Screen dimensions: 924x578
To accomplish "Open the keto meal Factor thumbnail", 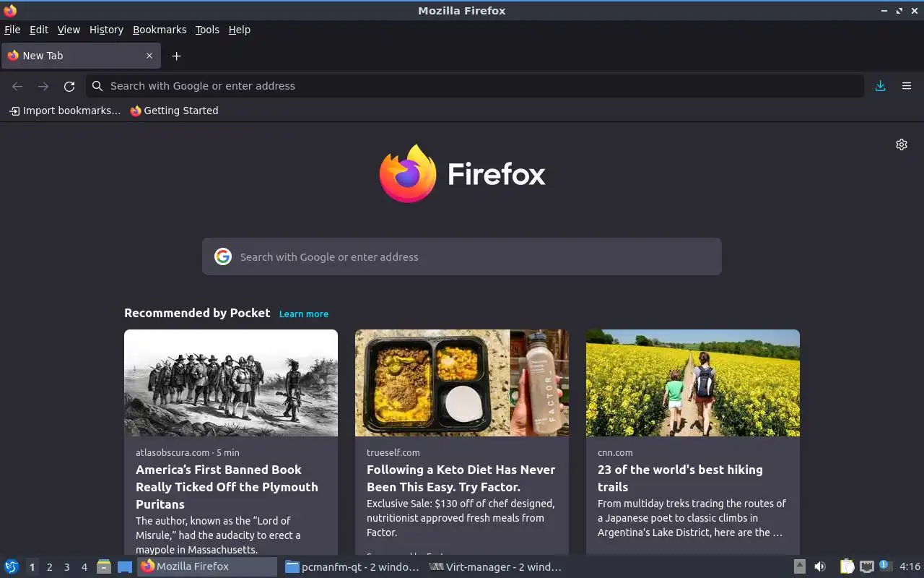I will [462, 383].
